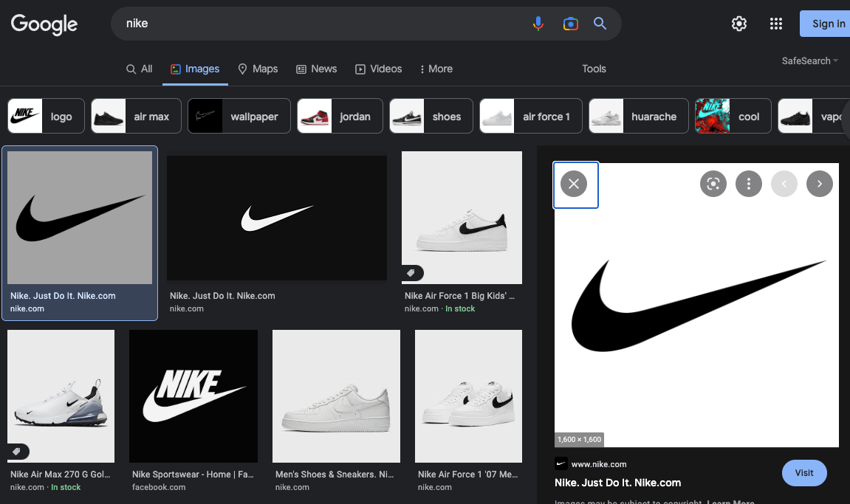Click the 1,600 × 1,600 size label
850x504 pixels.
coord(579,440)
